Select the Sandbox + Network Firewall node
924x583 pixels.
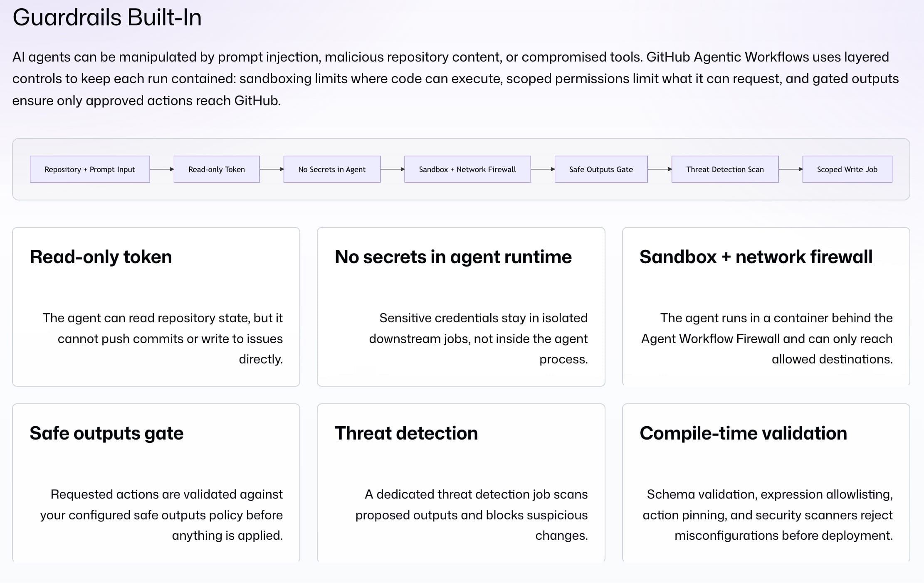coord(467,169)
